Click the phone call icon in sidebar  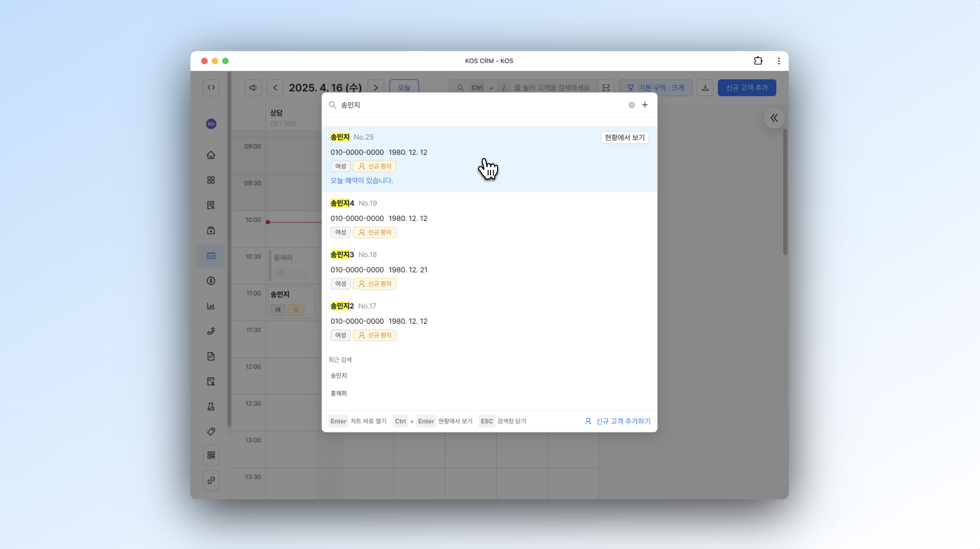[x=211, y=331]
